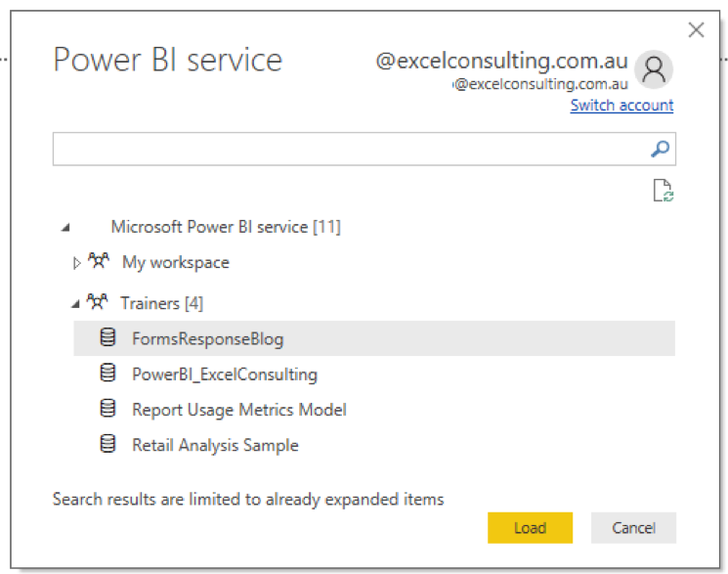The image size is (728, 574).
Task: Select the Trainers [4] workspace label
Action: click(161, 303)
